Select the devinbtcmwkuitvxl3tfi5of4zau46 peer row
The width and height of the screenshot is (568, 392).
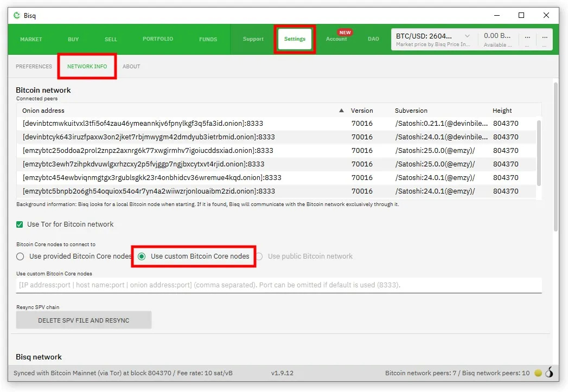click(x=276, y=124)
